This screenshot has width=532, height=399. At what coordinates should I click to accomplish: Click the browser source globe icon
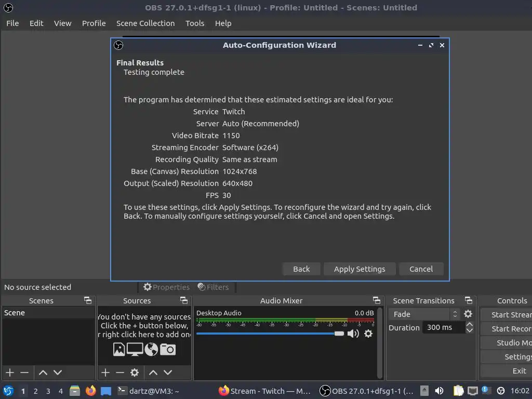pos(151,350)
